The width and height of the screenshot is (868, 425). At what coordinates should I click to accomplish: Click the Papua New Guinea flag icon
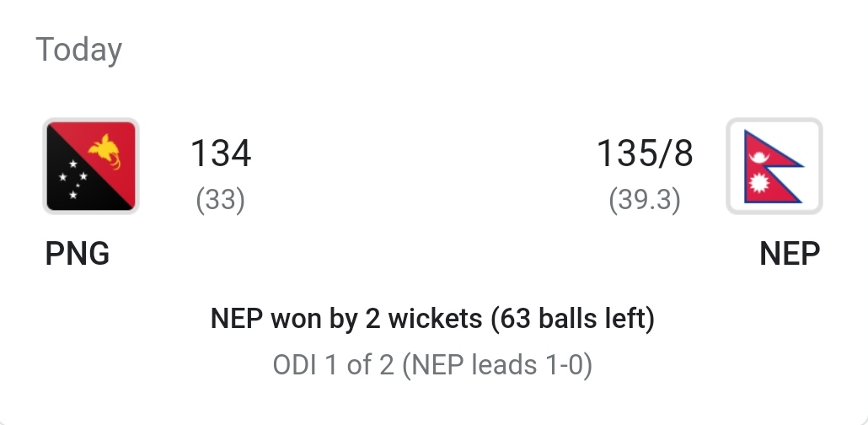pos(91,165)
